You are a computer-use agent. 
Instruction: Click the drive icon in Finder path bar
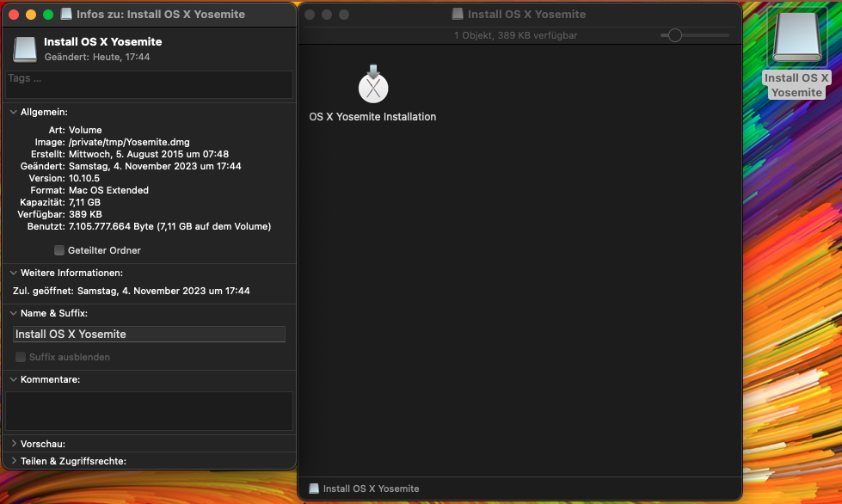[x=314, y=489]
